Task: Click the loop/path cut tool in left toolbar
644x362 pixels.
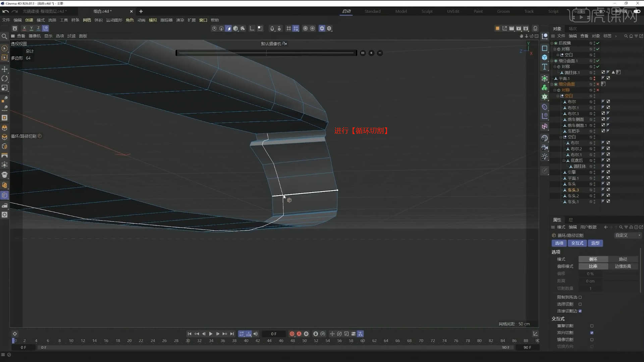Action: coord(5,195)
